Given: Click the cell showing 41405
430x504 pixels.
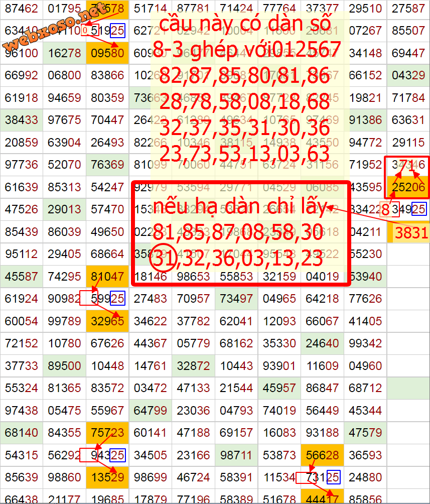Looking at the screenshot, I should point(365,321).
